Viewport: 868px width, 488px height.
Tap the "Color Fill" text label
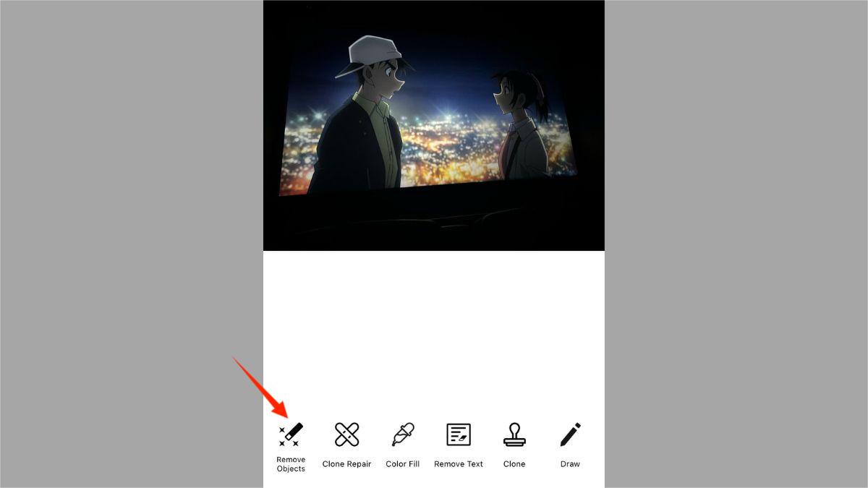tap(402, 464)
